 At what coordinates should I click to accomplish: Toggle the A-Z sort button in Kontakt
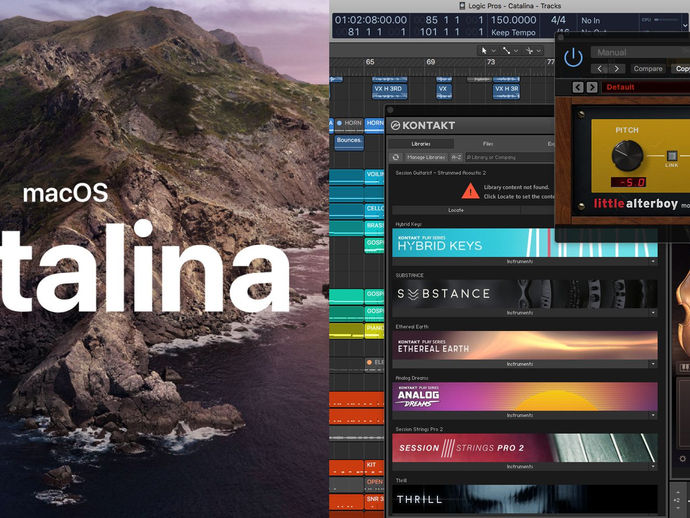coord(456,157)
